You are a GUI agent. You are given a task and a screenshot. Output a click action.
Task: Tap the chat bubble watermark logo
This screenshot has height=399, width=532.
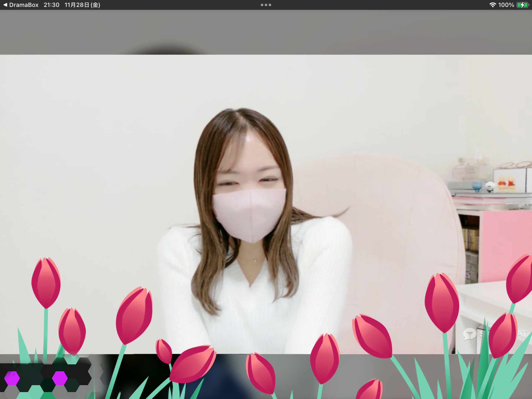pos(469,334)
